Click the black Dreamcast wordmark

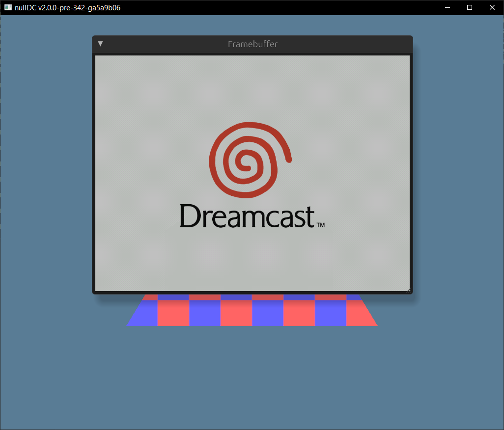(x=247, y=216)
